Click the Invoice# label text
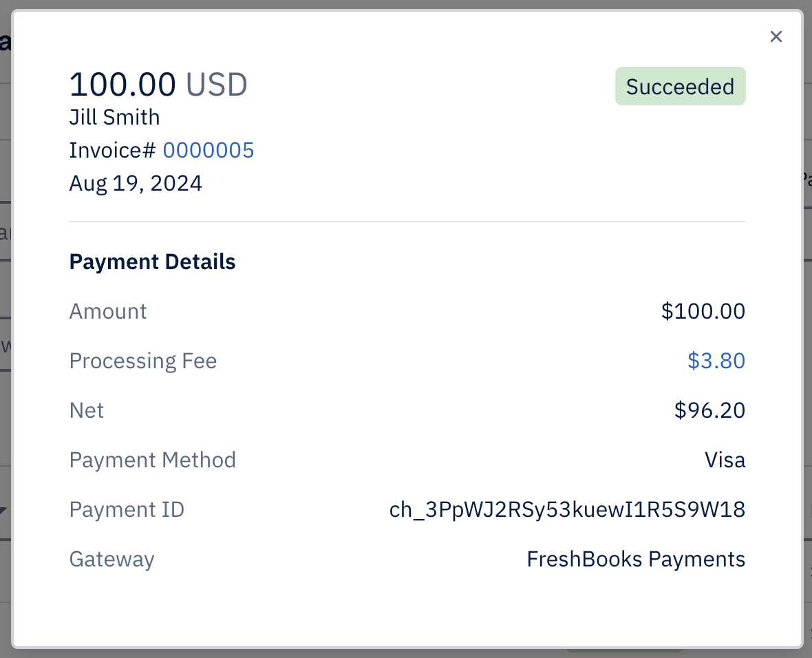The image size is (812, 658). pos(113,150)
